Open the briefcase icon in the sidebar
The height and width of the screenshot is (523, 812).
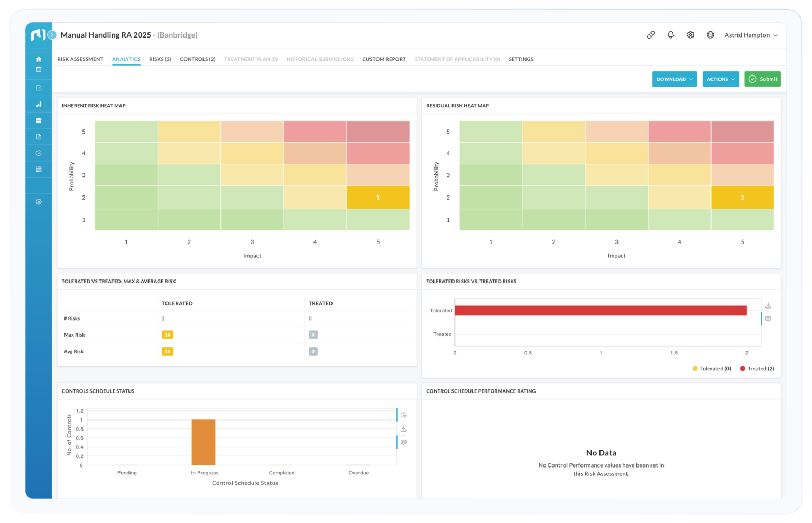39,120
